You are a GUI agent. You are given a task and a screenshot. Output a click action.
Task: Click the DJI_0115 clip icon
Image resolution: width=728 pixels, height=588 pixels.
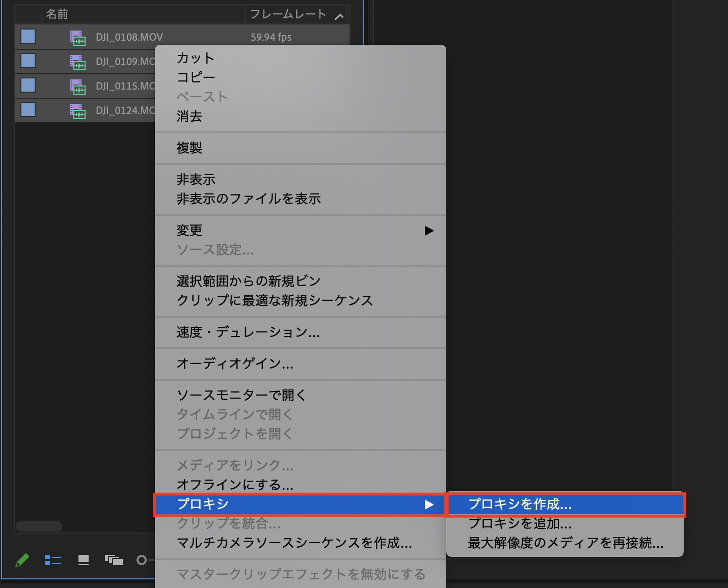77,87
